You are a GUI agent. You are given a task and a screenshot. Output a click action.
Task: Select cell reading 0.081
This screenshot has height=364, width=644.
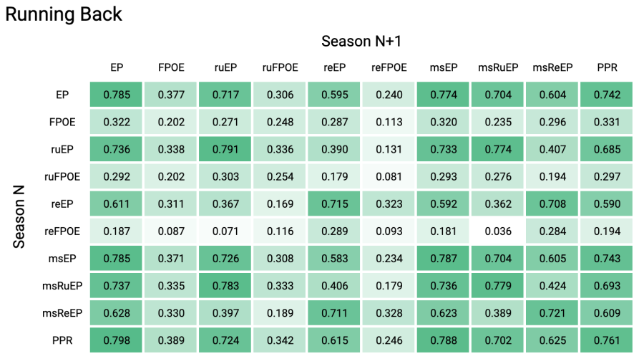[x=389, y=176]
